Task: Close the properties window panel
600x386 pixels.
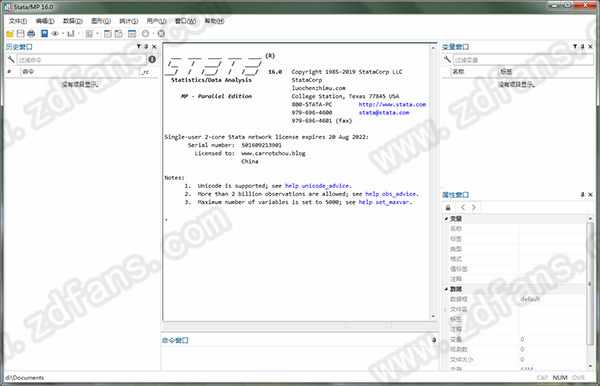Action: coord(590,195)
